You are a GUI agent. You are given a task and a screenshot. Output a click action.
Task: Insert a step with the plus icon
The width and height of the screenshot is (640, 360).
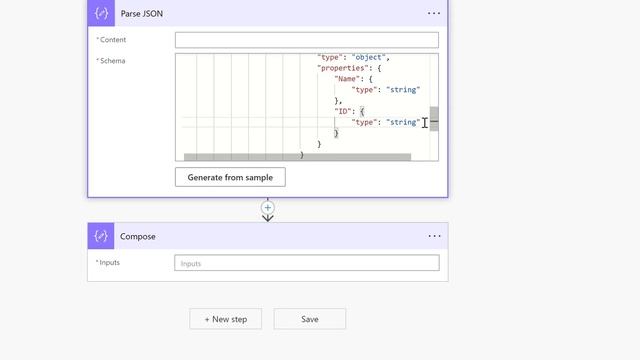coord(268,208)
